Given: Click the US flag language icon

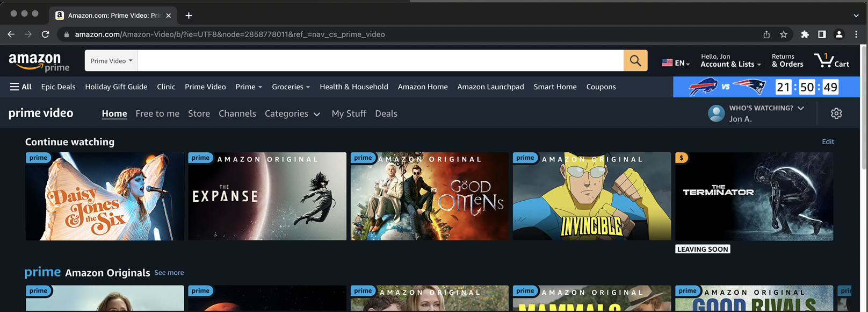Looking at the screenshot, I should point(667,63).
